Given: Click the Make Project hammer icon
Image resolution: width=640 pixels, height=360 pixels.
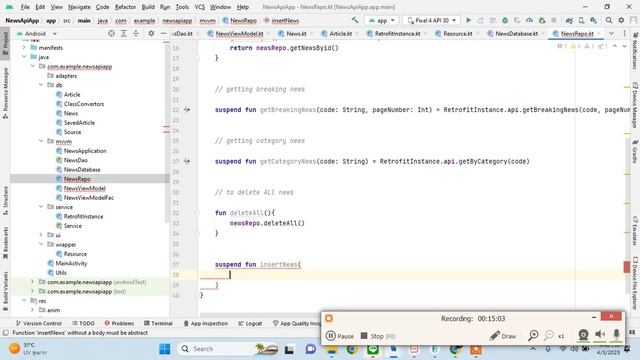Looking at the screenshot, I should pyautogui.click(x=355, y=20).
